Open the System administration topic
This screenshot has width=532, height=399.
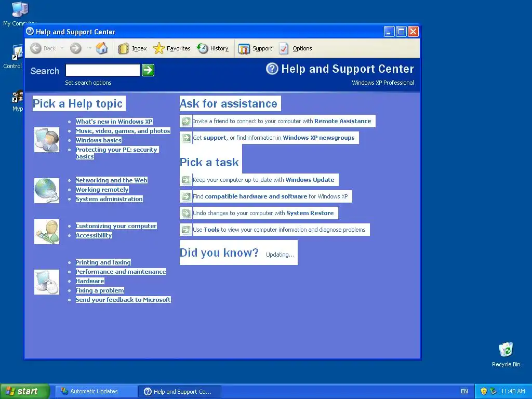109,199
